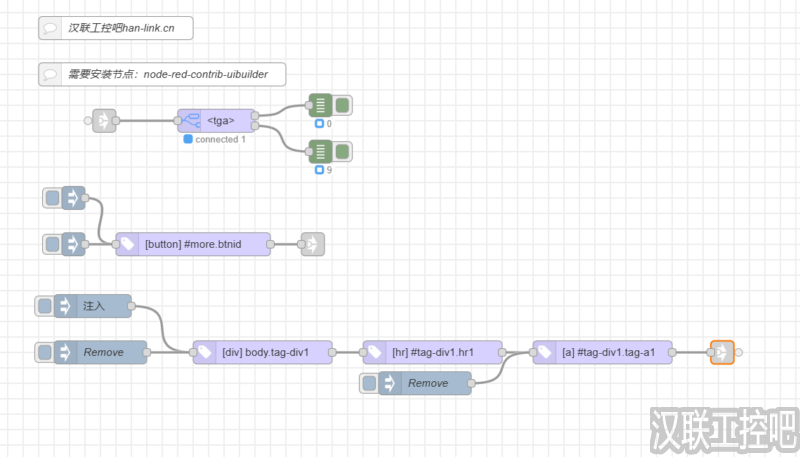This screenshot has height=457, width=800.
Task: Click the link-out node after [button] #more.btnid
Action: (x=312, y=244)
